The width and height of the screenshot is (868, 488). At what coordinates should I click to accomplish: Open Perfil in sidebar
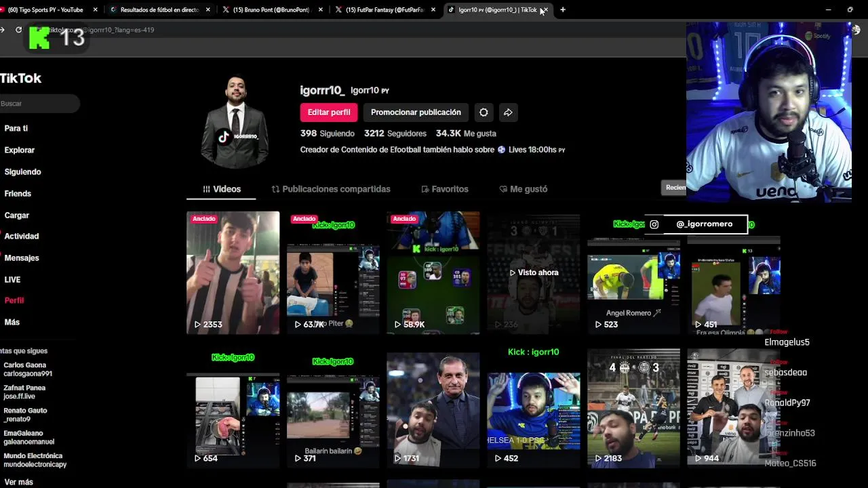click(x=14, y=300)
